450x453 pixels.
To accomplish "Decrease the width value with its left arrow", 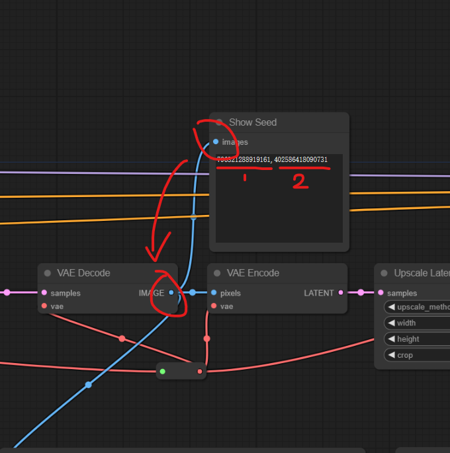I will tap(392, 323).
